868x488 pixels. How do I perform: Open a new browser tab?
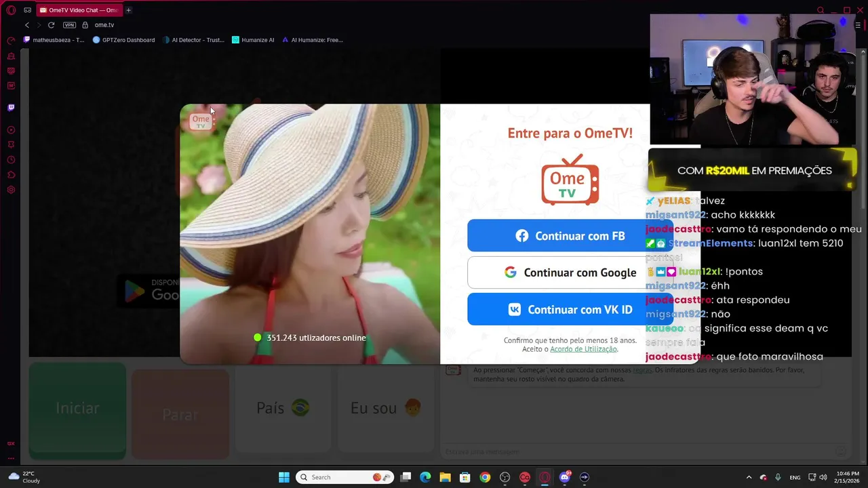pos(128,10)
